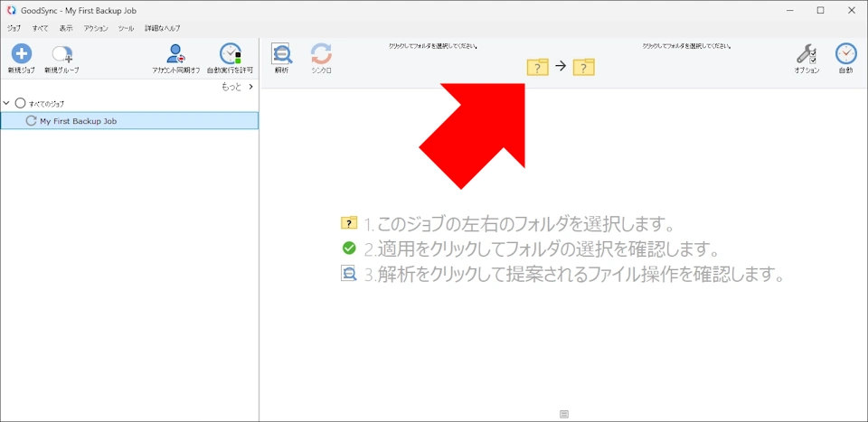Click the sync status icon of My First Backup Job
The height and width of the screenshot is (422, 868).
[32, 121]
